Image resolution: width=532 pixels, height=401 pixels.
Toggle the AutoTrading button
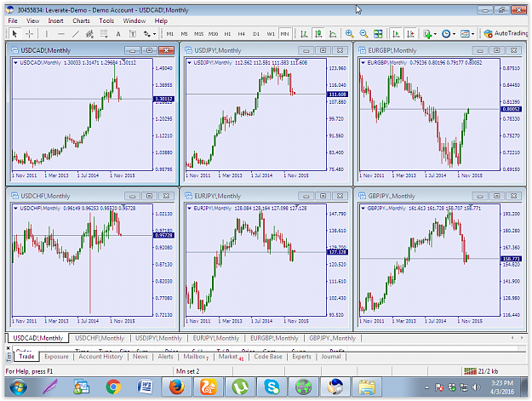coord(506,33)
